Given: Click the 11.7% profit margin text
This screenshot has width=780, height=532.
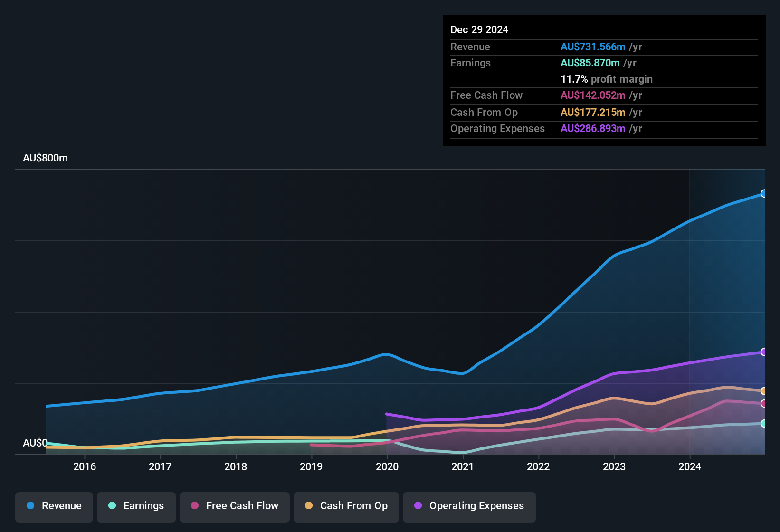Looking at the screenshot, I should (607, 79).
